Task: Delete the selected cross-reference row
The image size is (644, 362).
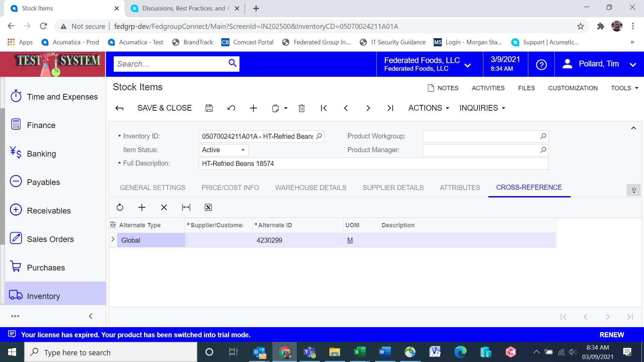Action: (x=164, y=207)
